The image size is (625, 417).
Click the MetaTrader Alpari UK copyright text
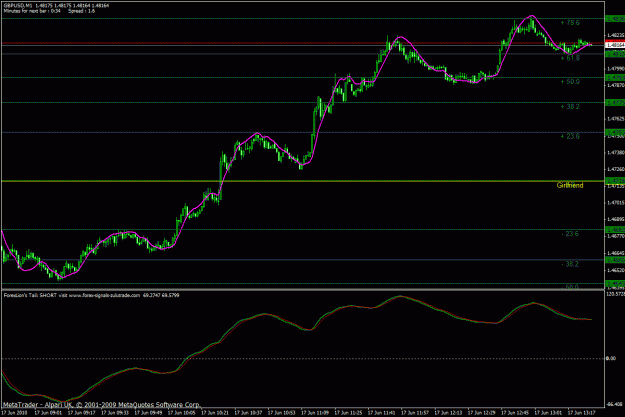[101, 405]
